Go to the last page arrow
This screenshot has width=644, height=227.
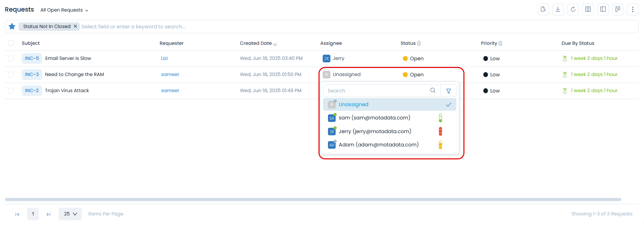tap(49, 214)
